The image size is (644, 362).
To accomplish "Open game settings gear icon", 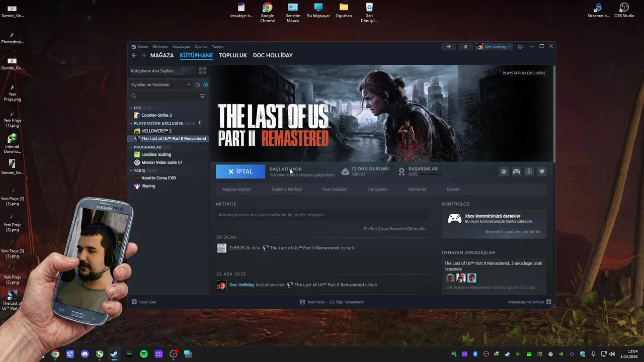I will pos(504,171).
